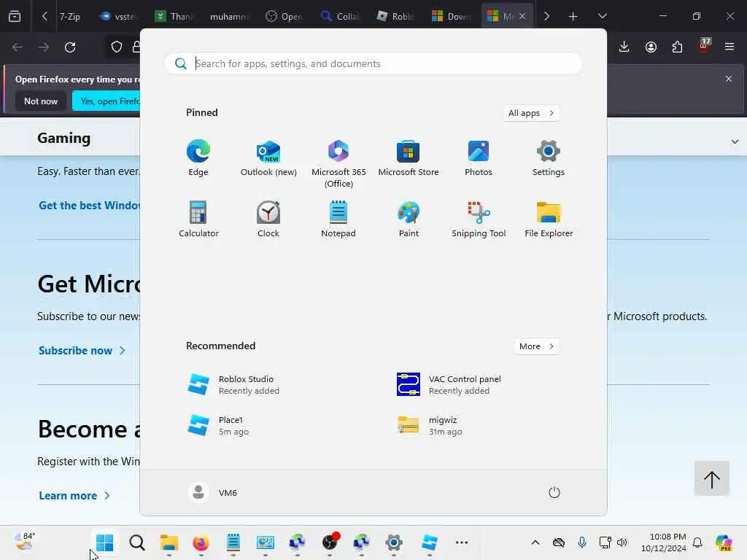The height and width of the screenshot is (560, 747).
Task: Follow the Subscribe now link
Action: tap(82, 351)
